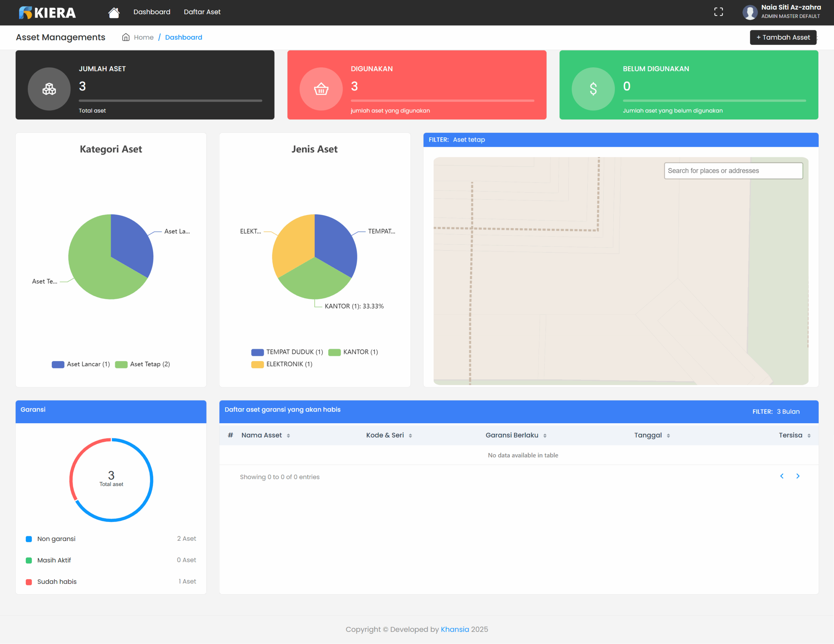Open the Daftar Aset menu

202,12
